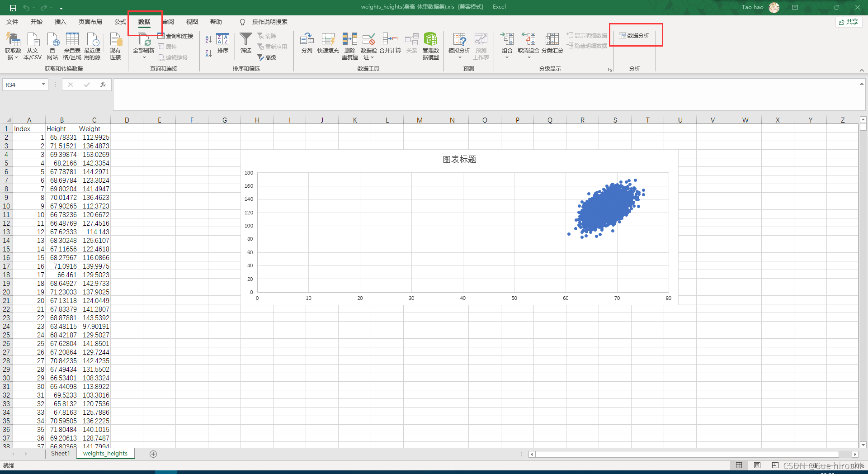Switch to the 开始 (Home) tab
The width and height of the screenshot is (868, 474).
point(37,22)
